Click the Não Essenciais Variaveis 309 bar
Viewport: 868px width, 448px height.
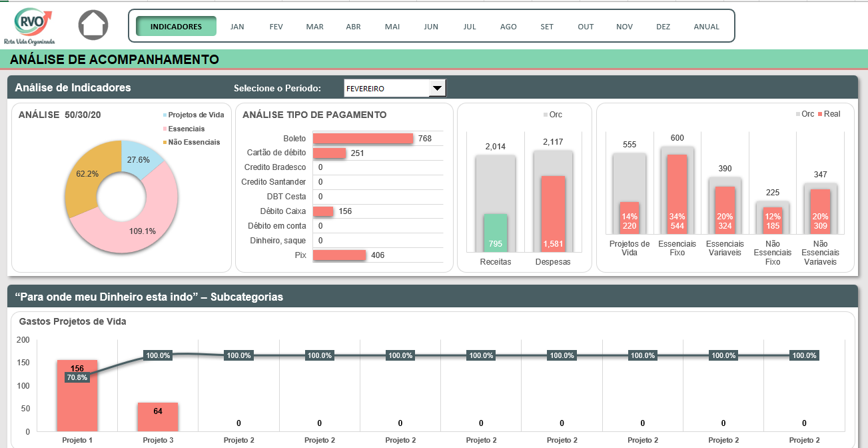point(821,212)
